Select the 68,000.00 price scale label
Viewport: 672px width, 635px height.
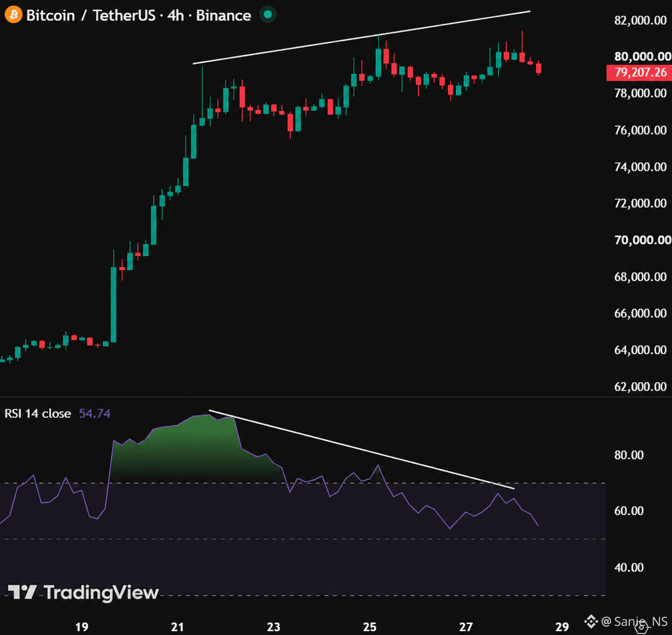click(x=640, y=277)
